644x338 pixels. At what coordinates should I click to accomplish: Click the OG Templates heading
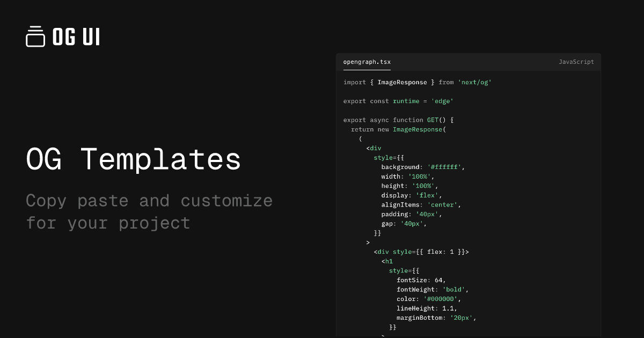134,159
